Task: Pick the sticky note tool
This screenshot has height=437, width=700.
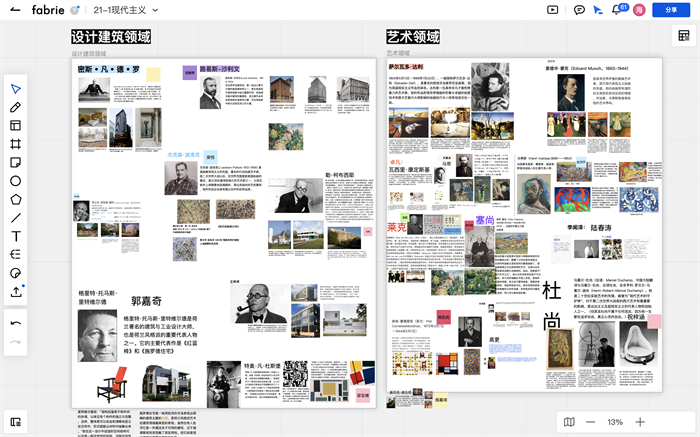Action: coord(16,162)
